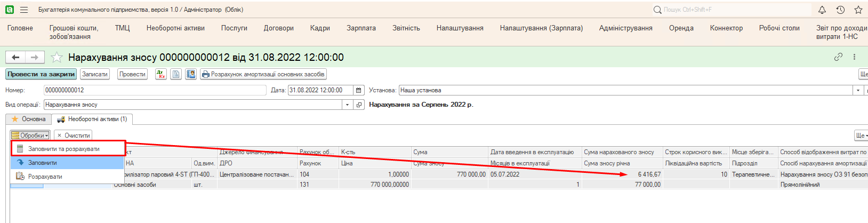Viewport: 868px width, 223px height.
Task: Show Дт/Кт postings icon
Action: 161,74
